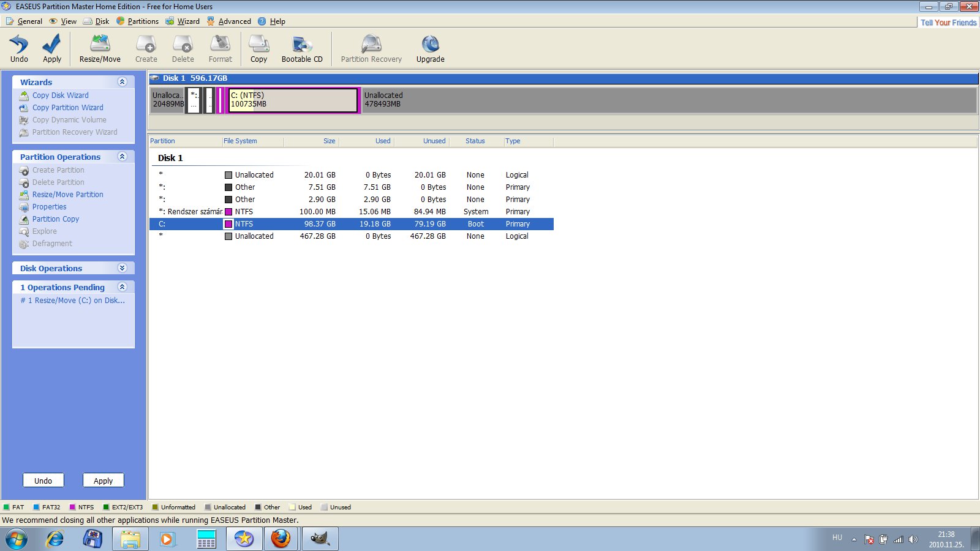This screenshot has width=980, height=551.
Task: Click the Undo toolbar icon
Action: point(19,48)
